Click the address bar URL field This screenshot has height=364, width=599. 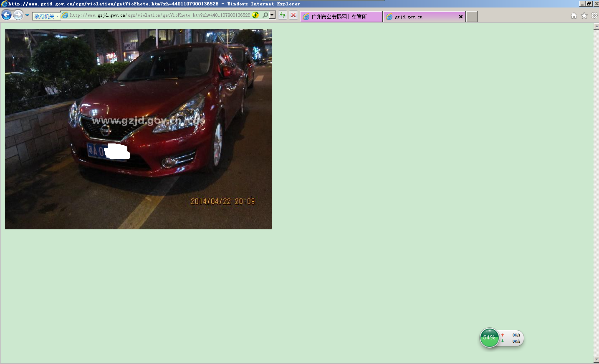[160, 15]
